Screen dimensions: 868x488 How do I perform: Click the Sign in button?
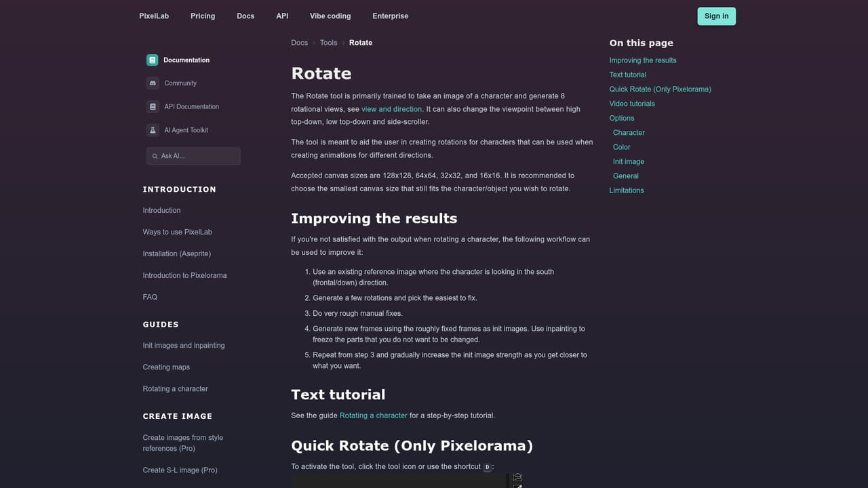[716, 16]
